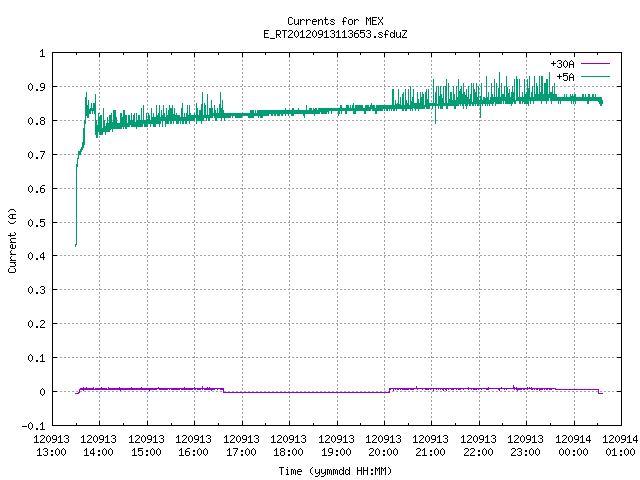Screen dimensions: 640x480
Task: Click the y-axis tick label '0'
Action: [x=42, y=392]
